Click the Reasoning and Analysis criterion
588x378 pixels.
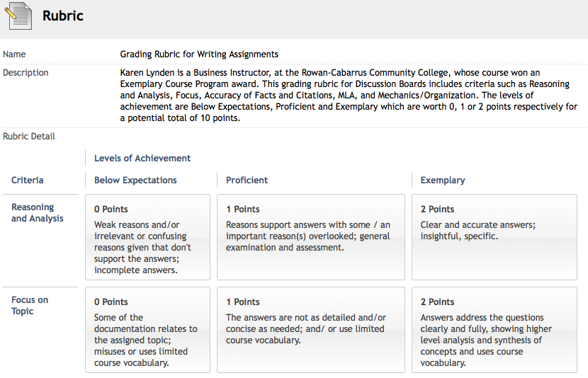click(38, 213)
